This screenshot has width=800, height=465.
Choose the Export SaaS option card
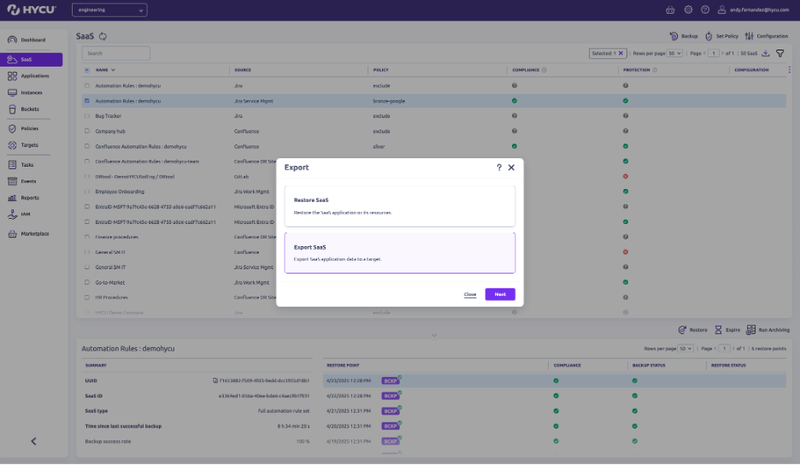pos(399,252)
